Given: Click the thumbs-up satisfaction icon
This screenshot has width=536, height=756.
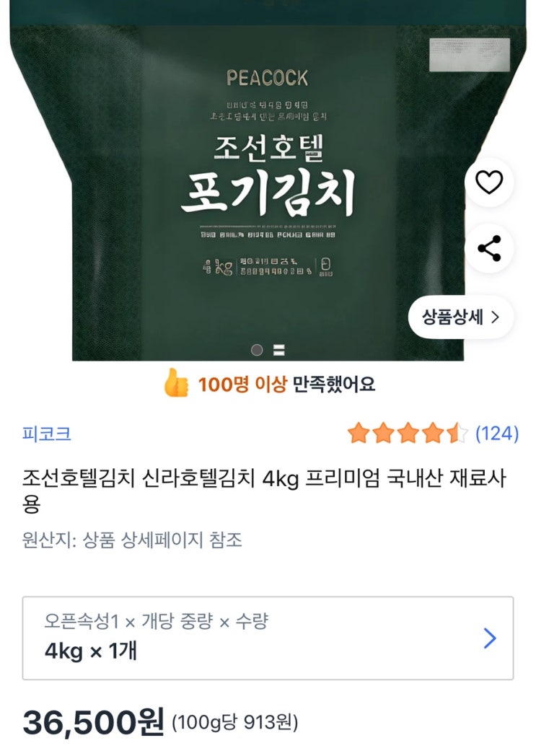Looking at the screenshot, I should pos(176,383).
